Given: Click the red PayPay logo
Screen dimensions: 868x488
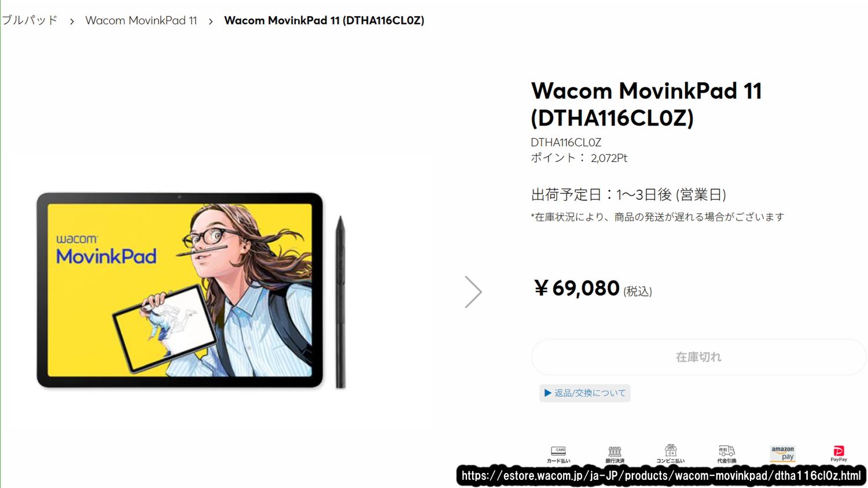Looking at the screenshot, I should point(838,451).
